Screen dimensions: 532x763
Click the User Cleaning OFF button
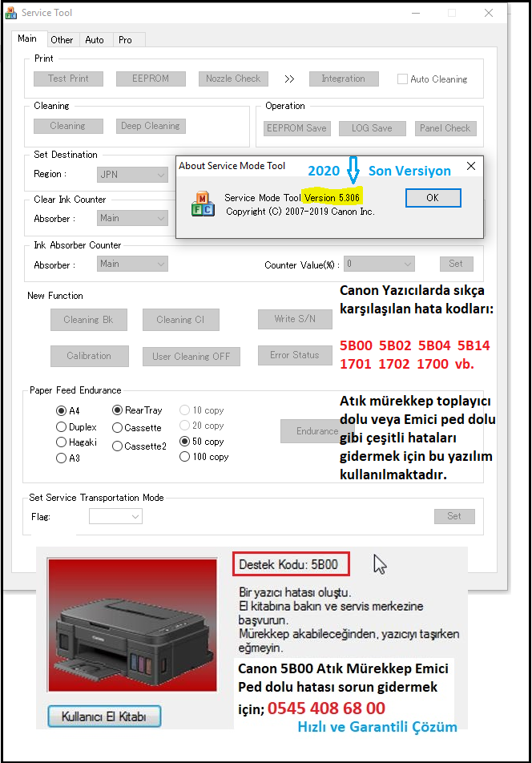[x=191, y=356]
